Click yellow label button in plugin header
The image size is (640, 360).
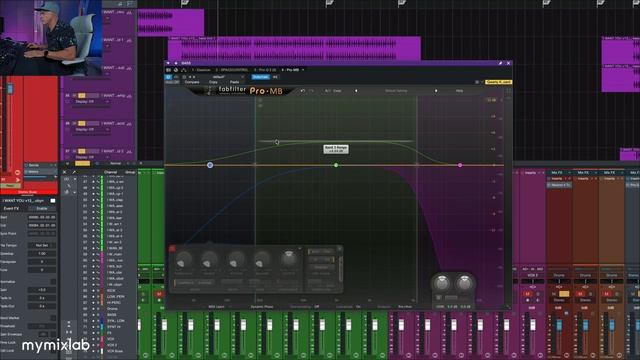498,82
